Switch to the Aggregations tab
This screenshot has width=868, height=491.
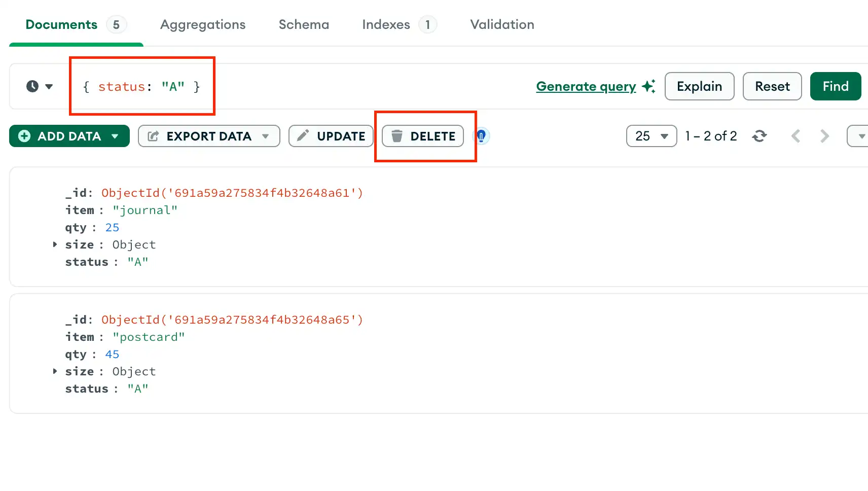tap(203, 24)
